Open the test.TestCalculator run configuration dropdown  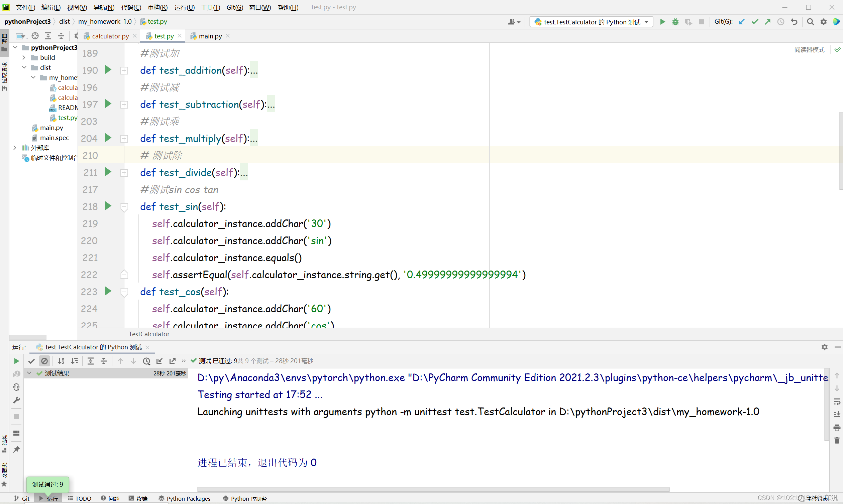tap(592, 22)
